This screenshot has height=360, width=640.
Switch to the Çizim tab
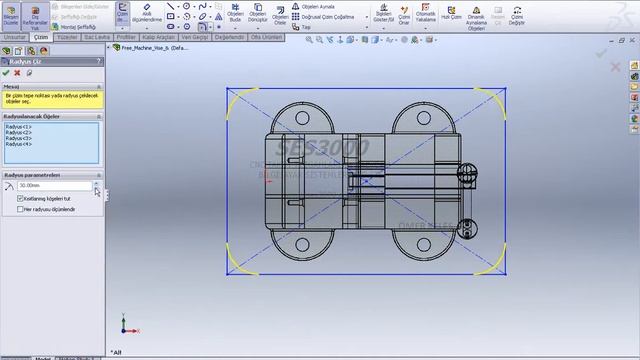(x=41, y=37)
